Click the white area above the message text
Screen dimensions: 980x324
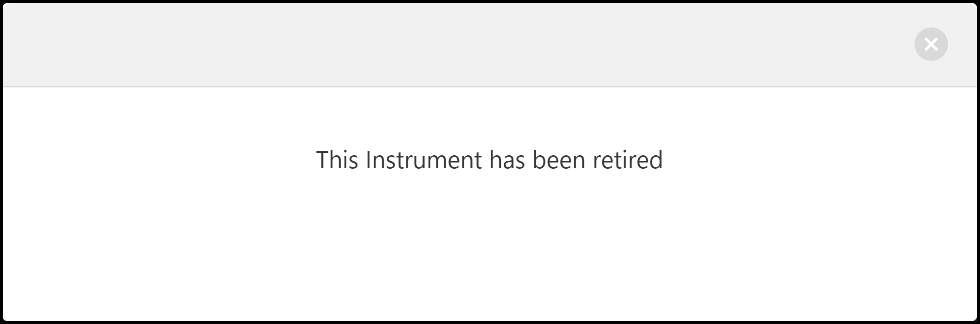489,116
